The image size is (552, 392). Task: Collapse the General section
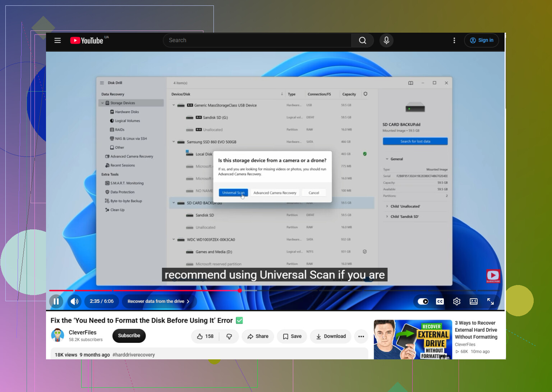click(x=387, y=159)
